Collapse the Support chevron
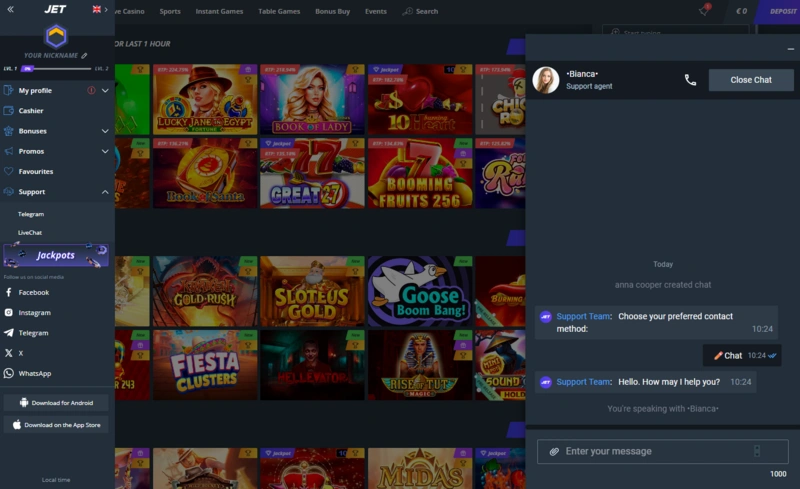 105,192
